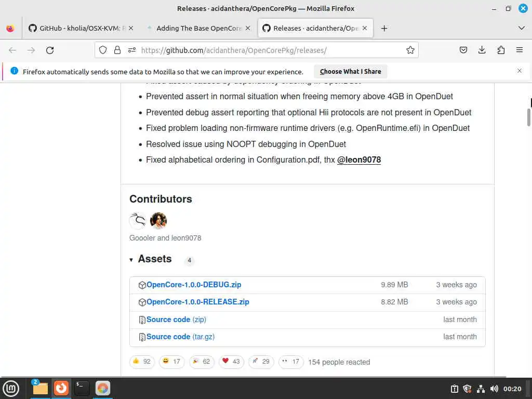The image size is (532, 399).
Task: Close the OSX-KVM GitHub tab
Action: pos(131,28)
